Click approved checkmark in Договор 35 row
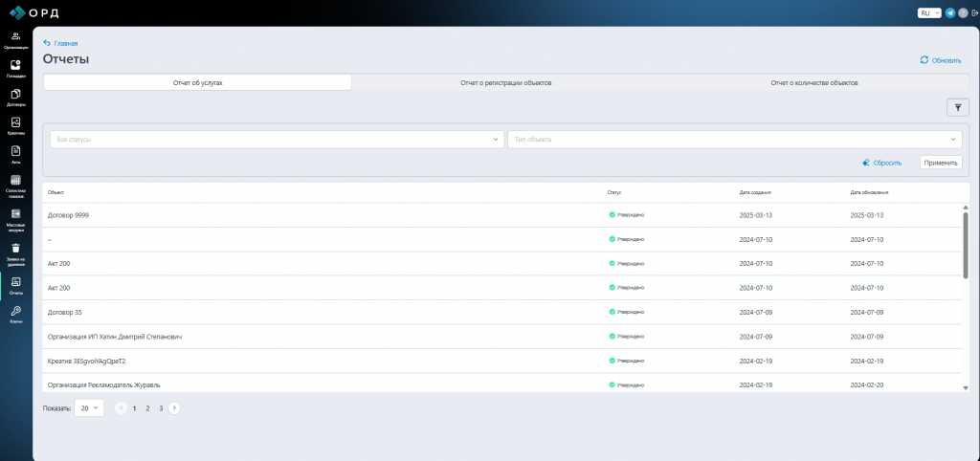 click(612, 311)
